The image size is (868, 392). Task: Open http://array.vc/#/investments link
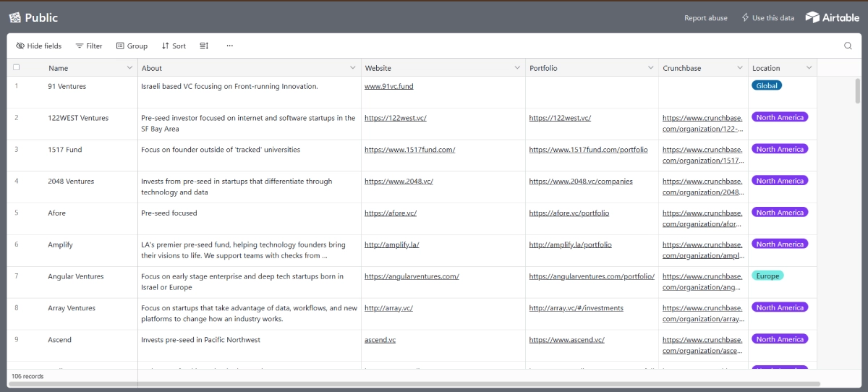click(576, 308)
